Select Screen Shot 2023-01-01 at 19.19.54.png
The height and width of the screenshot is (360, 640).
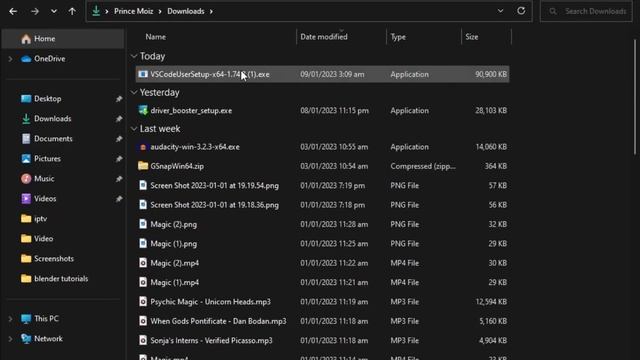point(214,186)
